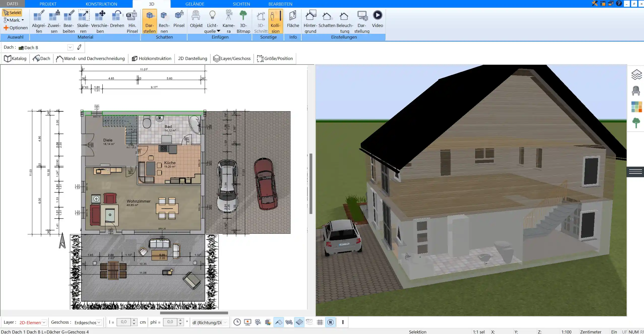This screenshot has width=644, height=334.
Task: Click the horizontal scrollbar under the floor plan
Action: pos(194,313)
